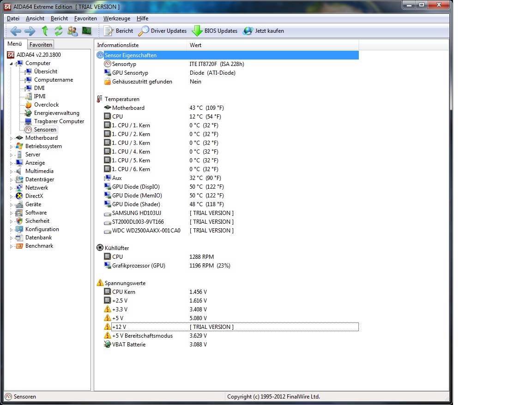Select Computername in the tree
532x405 pixels.
coord(54,80)
